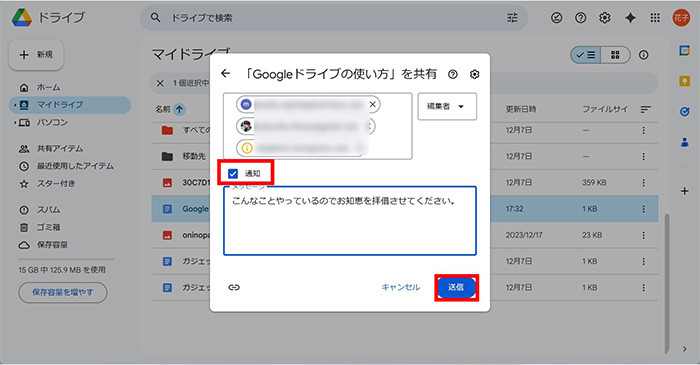
Task: Toggle the 通知 checkbox
Action: [x=233, y=174]
